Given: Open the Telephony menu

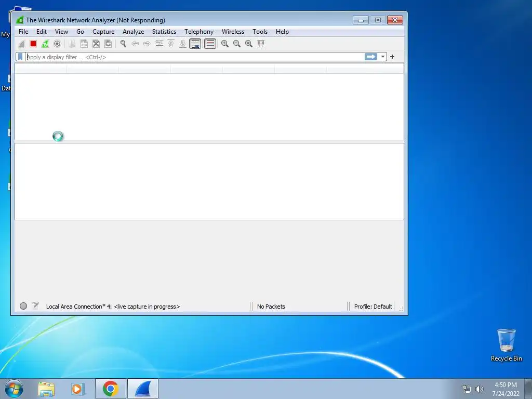Looking at the screenshot, I should coord(199,32).
